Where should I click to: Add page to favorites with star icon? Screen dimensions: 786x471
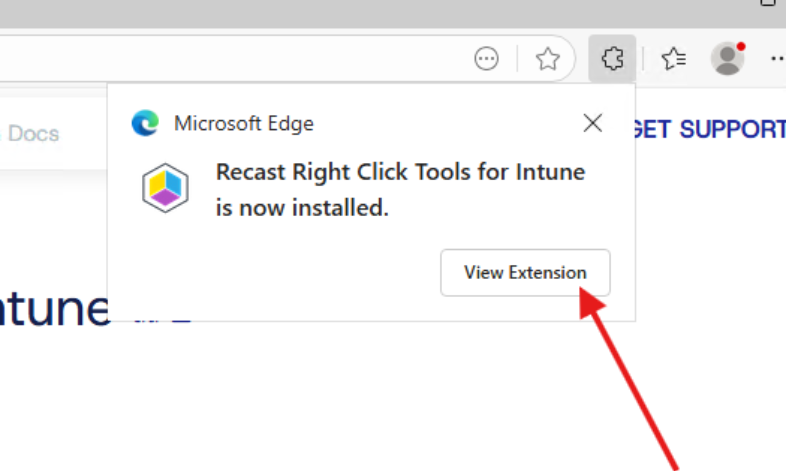coord(547,60)
